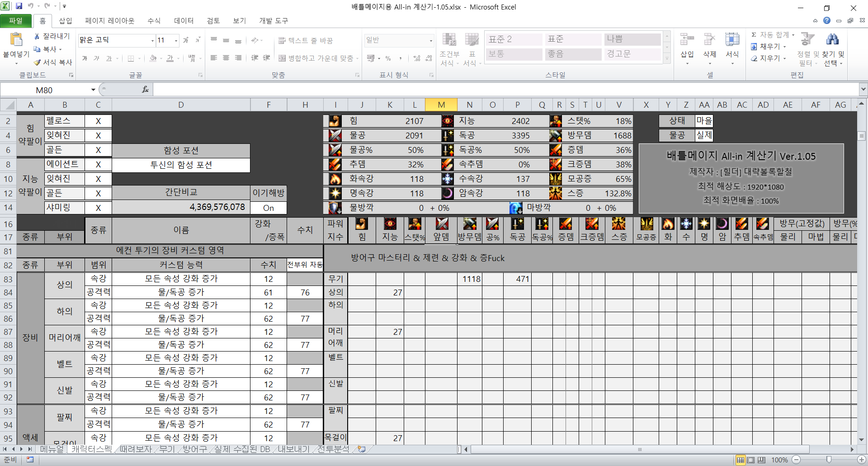
Task: Open the font name dropdown 맑은 고딕
Action: 152,41
